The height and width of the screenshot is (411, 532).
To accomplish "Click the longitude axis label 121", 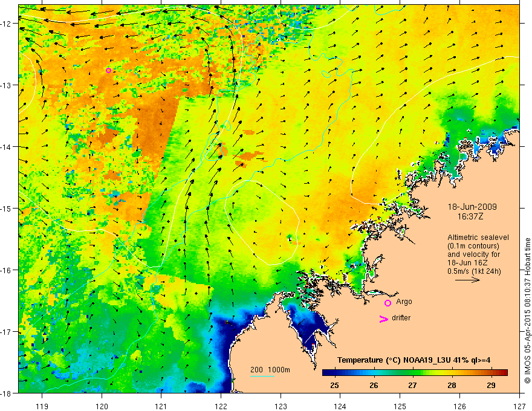I will tap(161, 406).
